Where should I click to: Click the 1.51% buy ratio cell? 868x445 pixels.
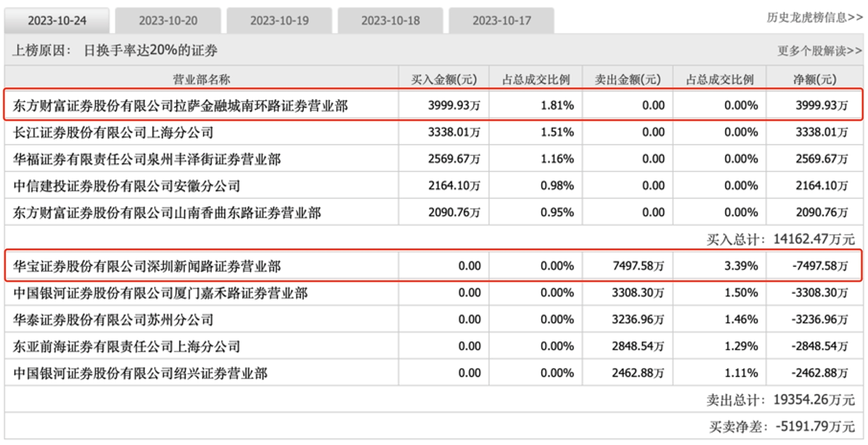point(557,131)
